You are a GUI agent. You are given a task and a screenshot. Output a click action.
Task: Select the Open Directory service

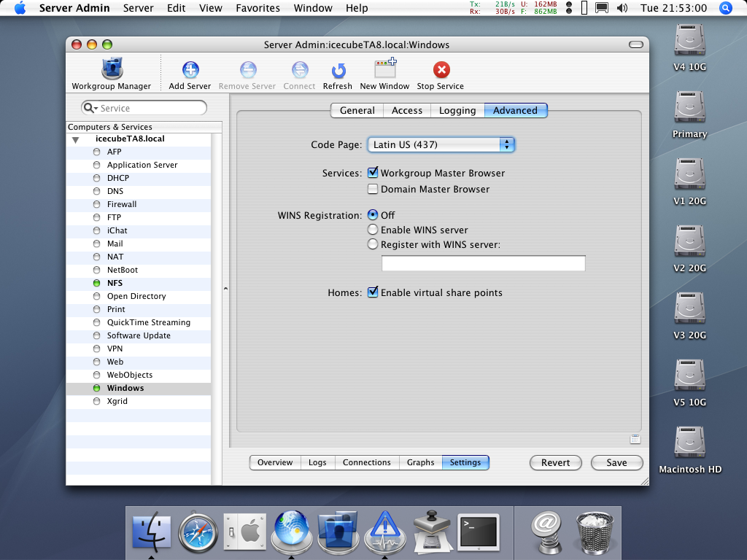point(138,296)
